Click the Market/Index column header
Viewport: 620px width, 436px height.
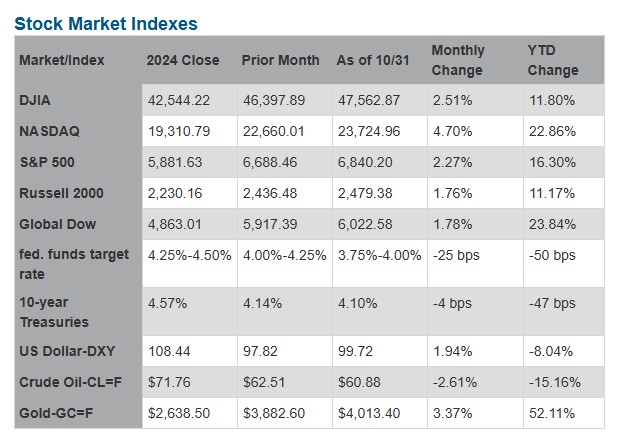tap(62, 60)
